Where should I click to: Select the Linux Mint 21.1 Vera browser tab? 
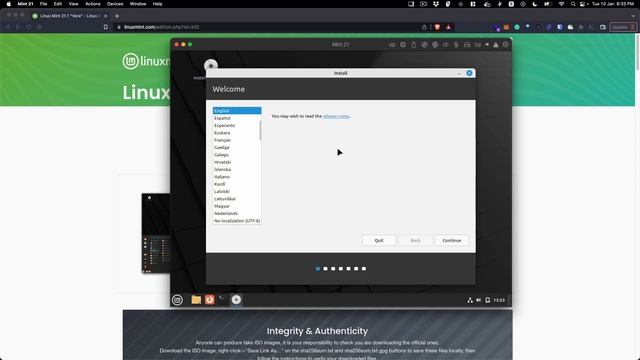pyautogui.click(x=69, y=16)
